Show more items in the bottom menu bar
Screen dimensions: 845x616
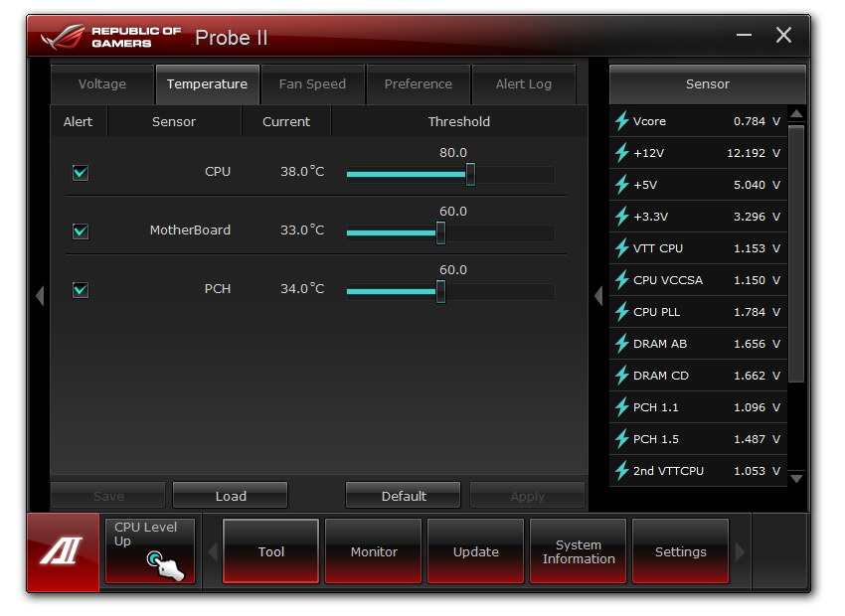pos(740,552)
